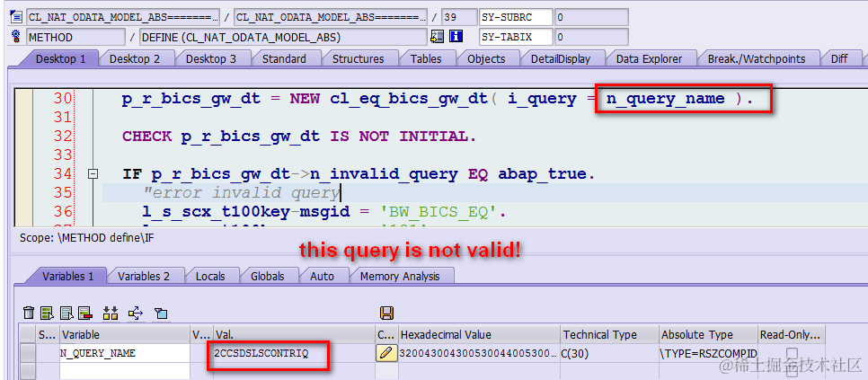The width and height of the screenshot is (868, 380).
Task: Click the "error invalid query comment line
Action: click(x=242, y=193)
